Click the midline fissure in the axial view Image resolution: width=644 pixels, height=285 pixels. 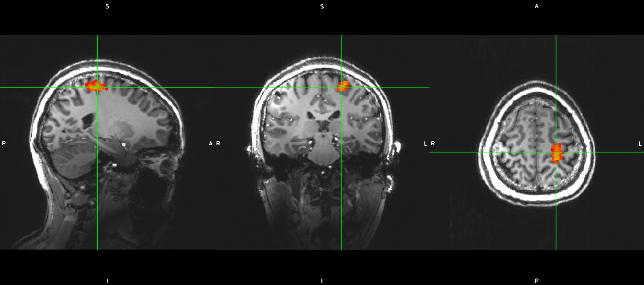(x=537, y=128)
